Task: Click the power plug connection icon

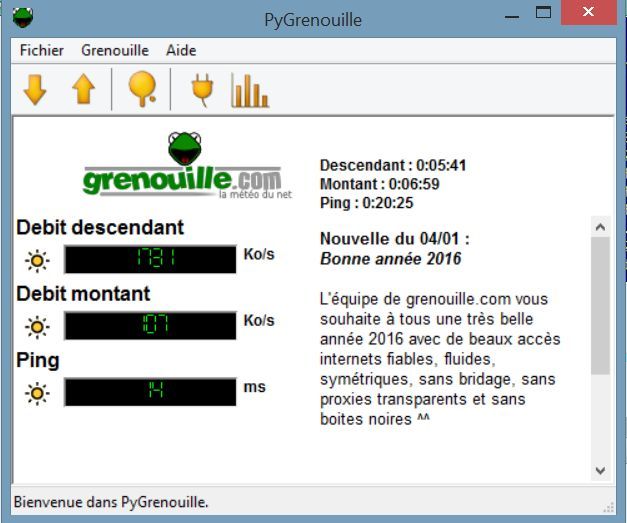Action: 202,90
